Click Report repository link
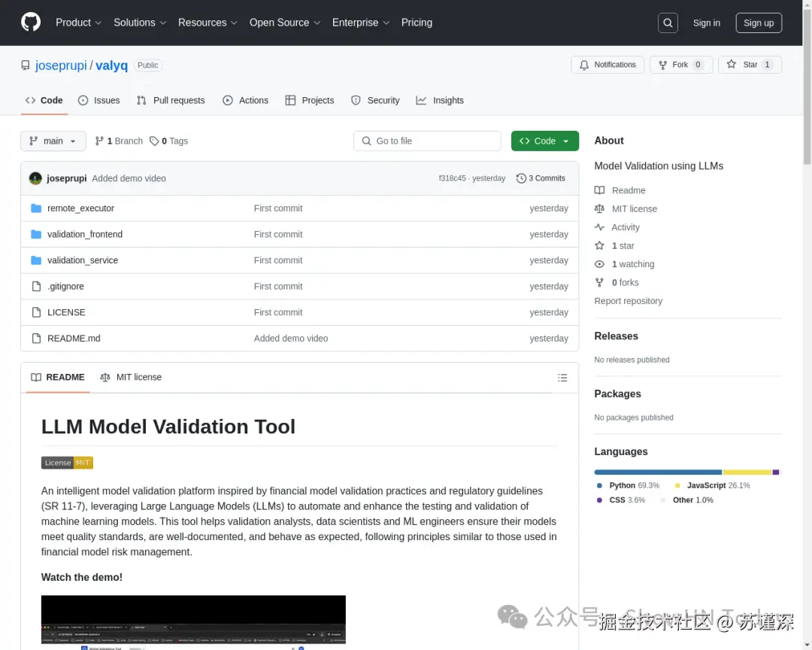Image resolution: width=812 pixels, height=650 pixels. point(628,301)
